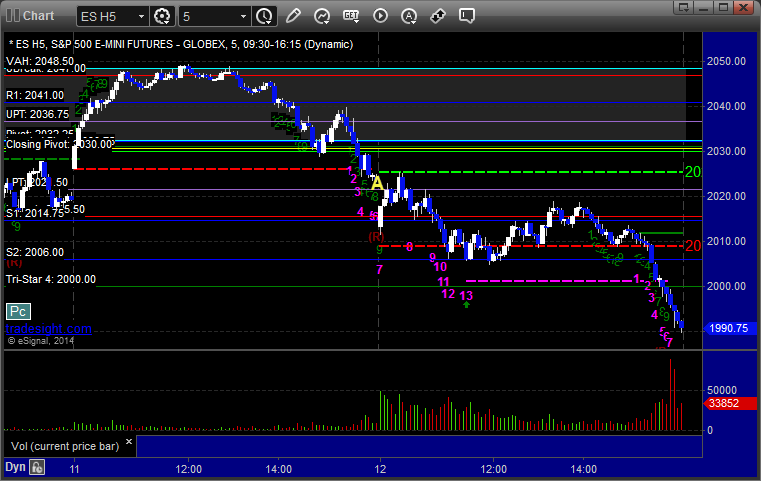Screen dimensions: 761x481
Task: Click 50000 on the volume axis
Action: point(722,390)
